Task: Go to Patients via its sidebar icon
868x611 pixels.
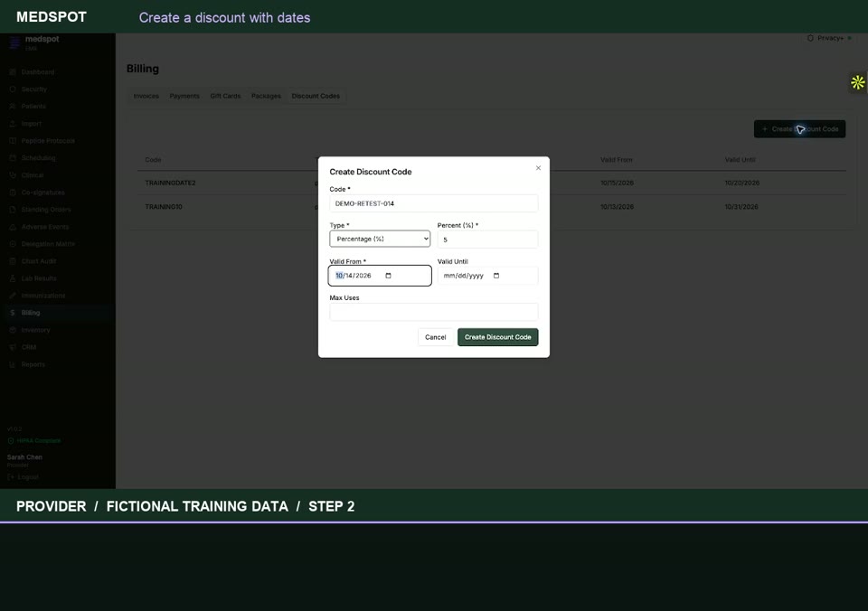Action: click(13, 107)
